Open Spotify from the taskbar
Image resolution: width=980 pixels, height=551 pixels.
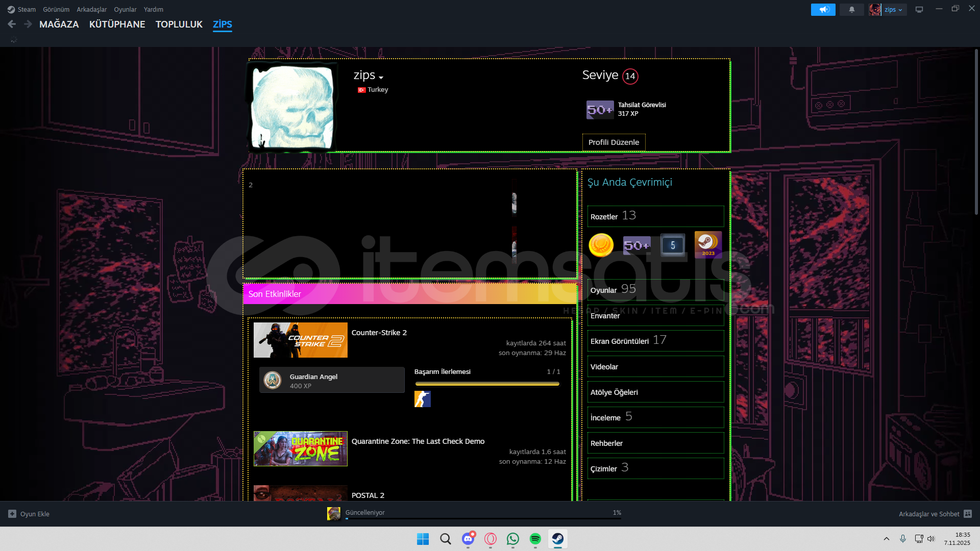535,539
